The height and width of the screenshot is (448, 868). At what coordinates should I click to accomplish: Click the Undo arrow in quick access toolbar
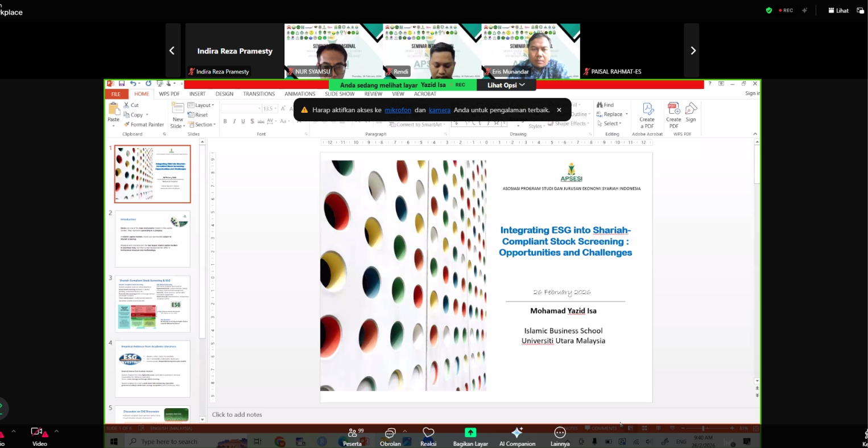point(133,84)
